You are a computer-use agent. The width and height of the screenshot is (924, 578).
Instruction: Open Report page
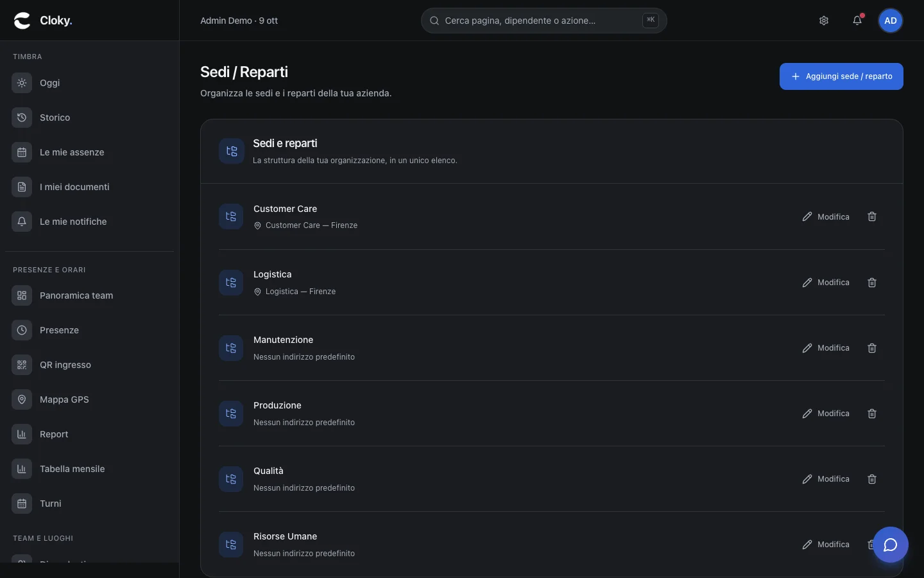(89, 434)
